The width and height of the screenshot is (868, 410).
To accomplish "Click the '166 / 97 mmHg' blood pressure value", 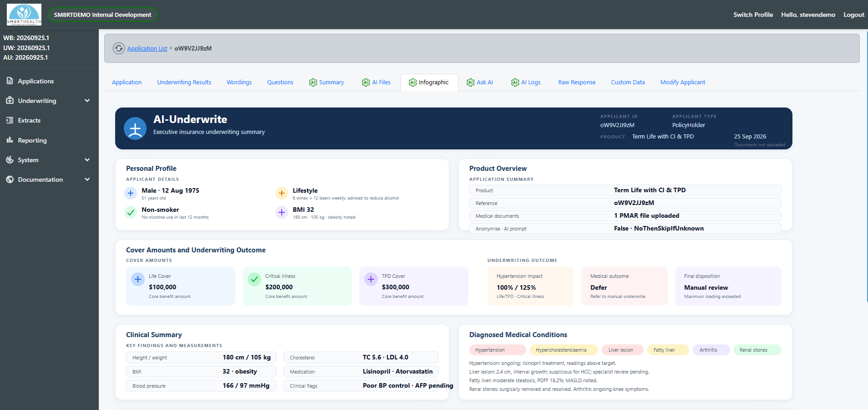I will [246, 385].
